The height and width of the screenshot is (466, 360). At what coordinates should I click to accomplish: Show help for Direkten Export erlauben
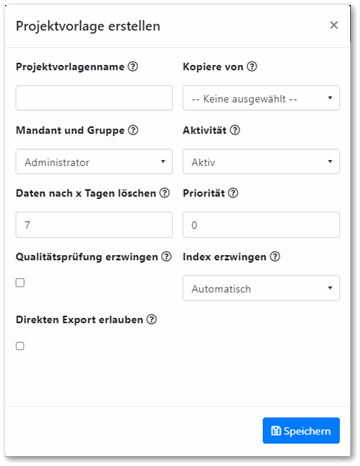152,319
